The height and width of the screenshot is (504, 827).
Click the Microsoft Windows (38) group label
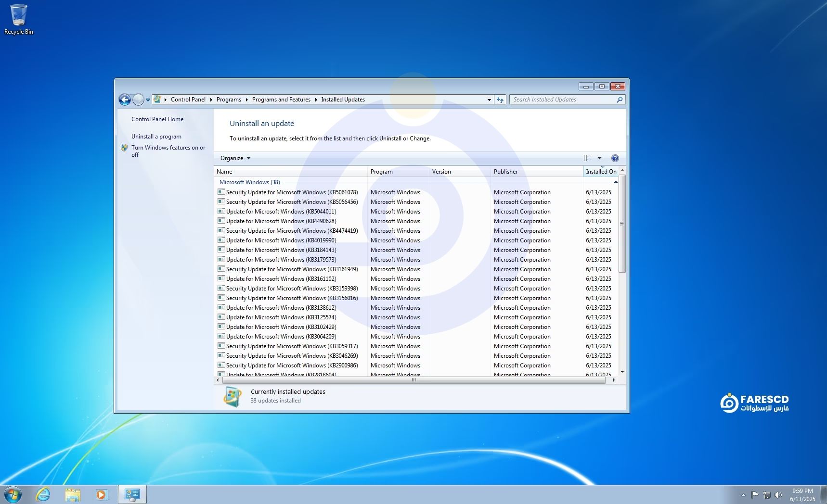click(249, 182)
